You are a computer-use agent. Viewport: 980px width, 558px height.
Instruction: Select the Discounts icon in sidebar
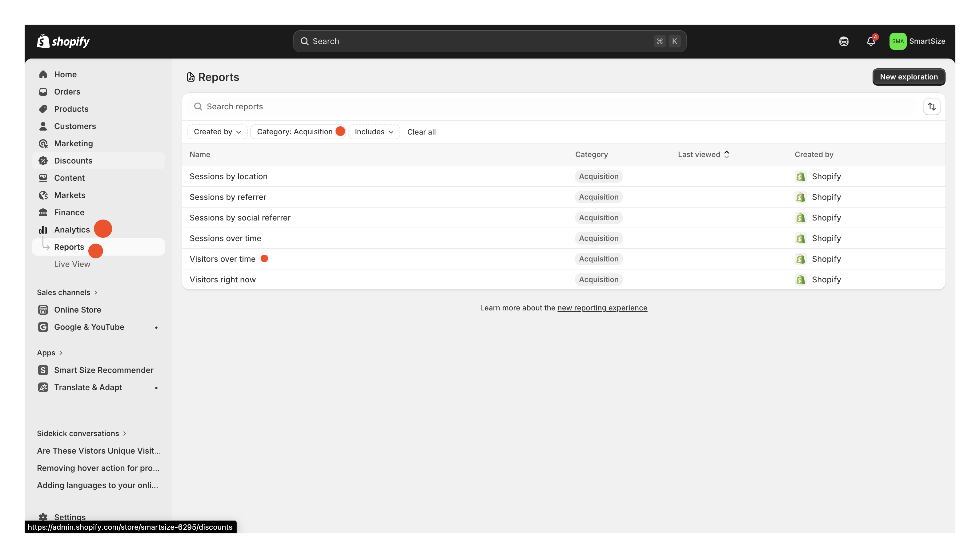point(43,160)
